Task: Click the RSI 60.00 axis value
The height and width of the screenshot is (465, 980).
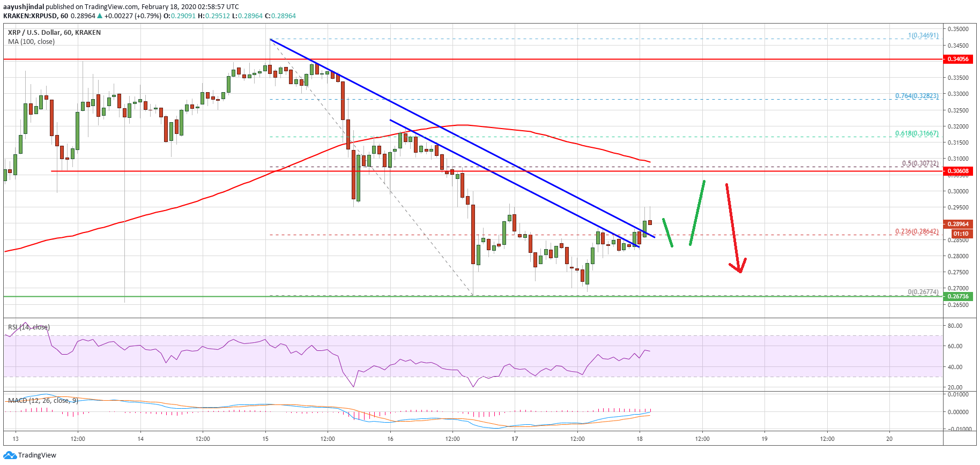Action: pos(955,346)
